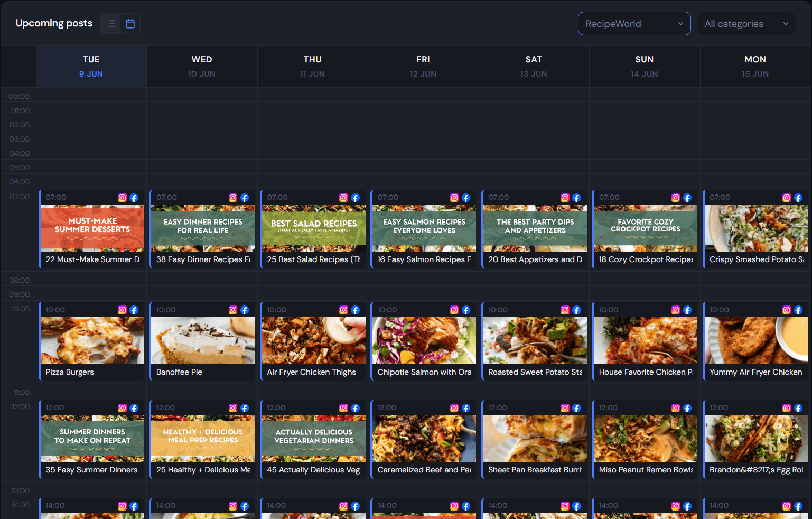Open the Easy Dinner Recipes For Real Life thumbnail
The width and height of the screenshot is (812, 519).
(x=203, y=228)
